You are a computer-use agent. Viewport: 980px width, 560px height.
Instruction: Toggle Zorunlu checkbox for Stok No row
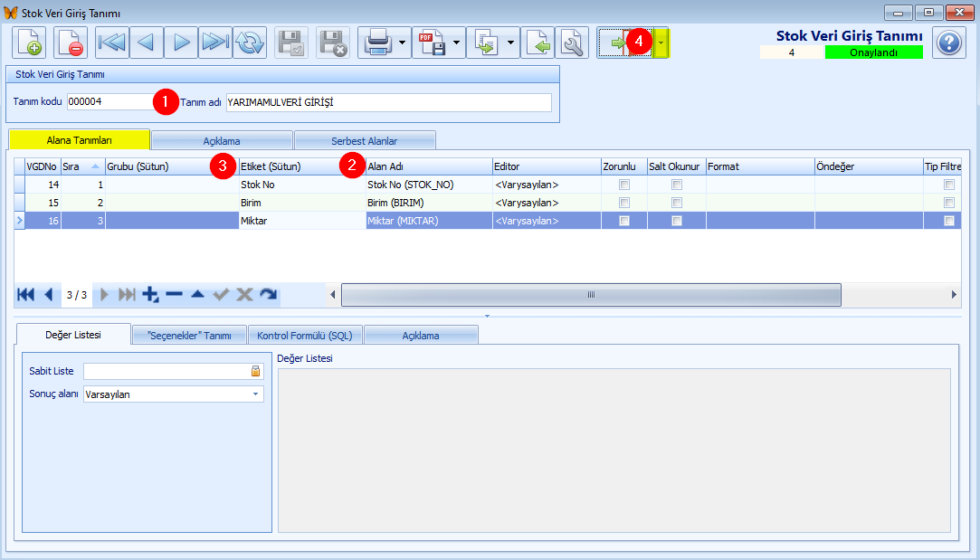click(623, 185)
